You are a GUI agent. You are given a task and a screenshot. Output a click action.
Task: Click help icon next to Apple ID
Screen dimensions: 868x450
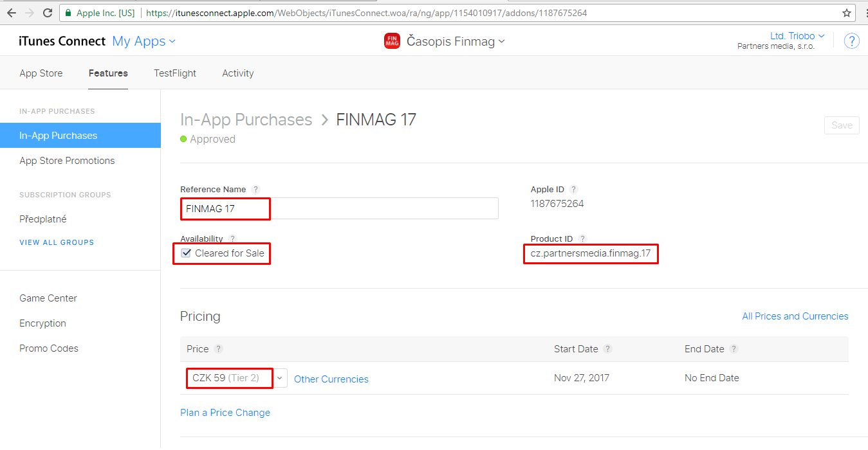click(x=573, y=190)
